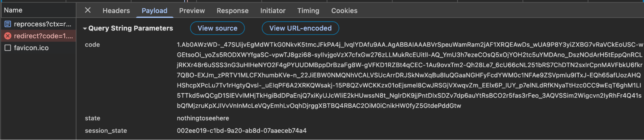Show the Timing tab
Viewport: 644px width, 140px height.
[x=308, y=11]
